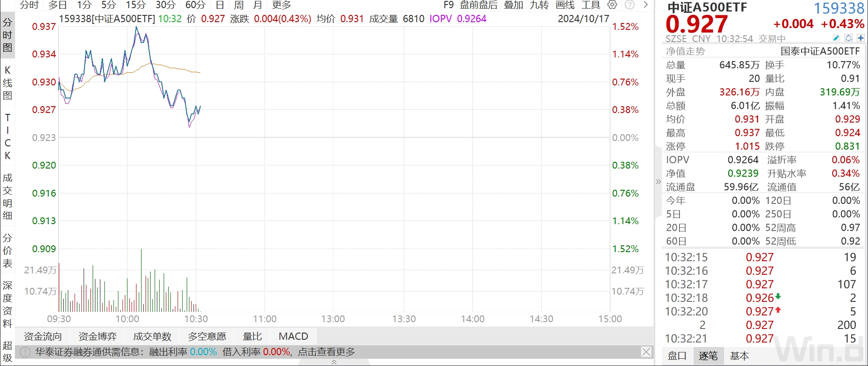
Task: Select the 15分 period
Action: click(x=136, y=5)
